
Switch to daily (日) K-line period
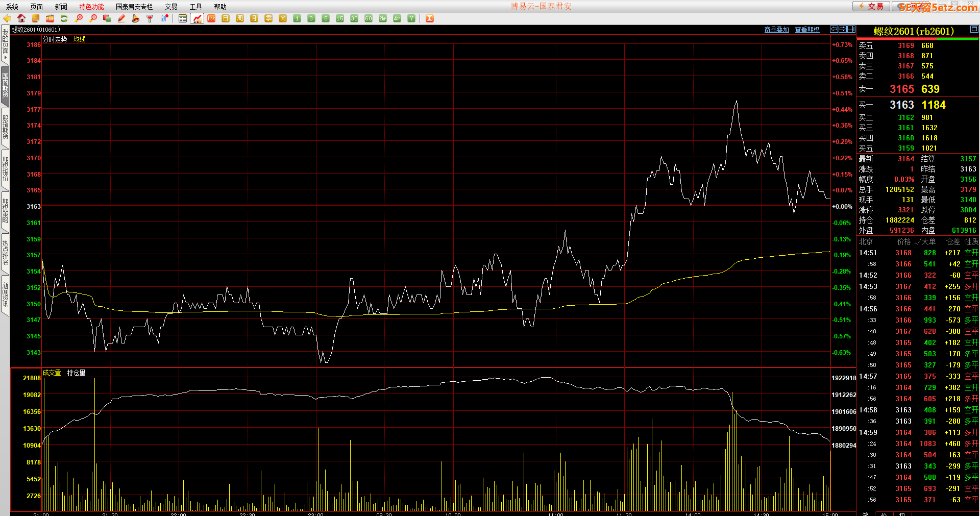(x=226, y=18)
